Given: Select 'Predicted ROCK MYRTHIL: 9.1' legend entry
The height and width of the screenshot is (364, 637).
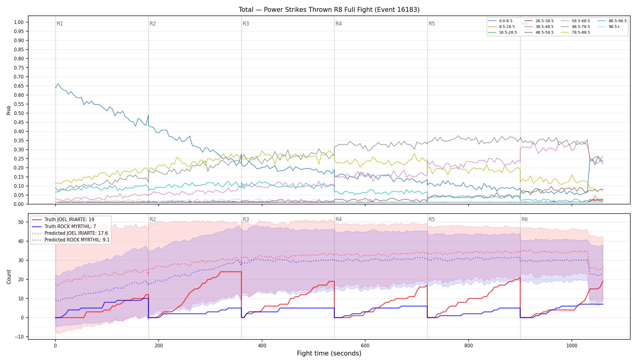Looking at the screenshot, I should point(77,240).
